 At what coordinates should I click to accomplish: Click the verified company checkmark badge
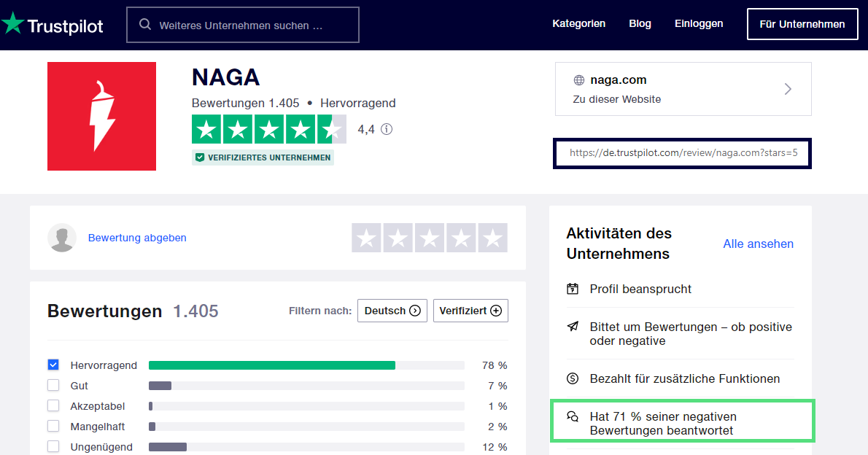pyautogui.click(x=199, y=157)
